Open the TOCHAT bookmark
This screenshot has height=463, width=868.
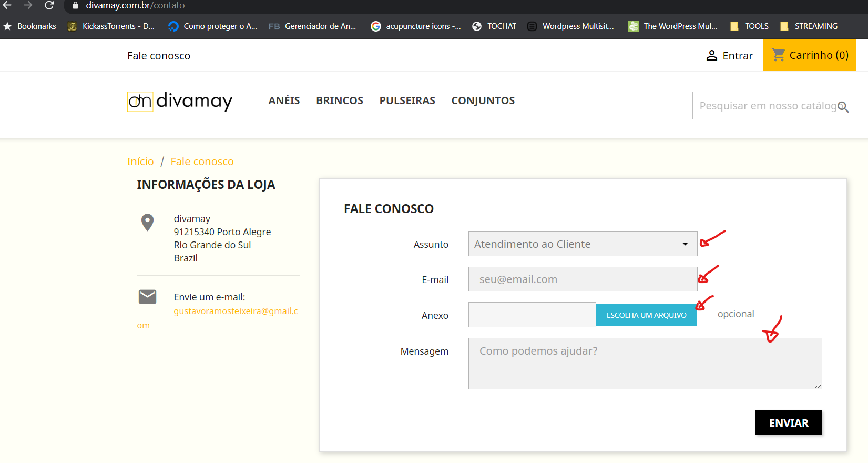pyautogui.click(x=494, y=26)
